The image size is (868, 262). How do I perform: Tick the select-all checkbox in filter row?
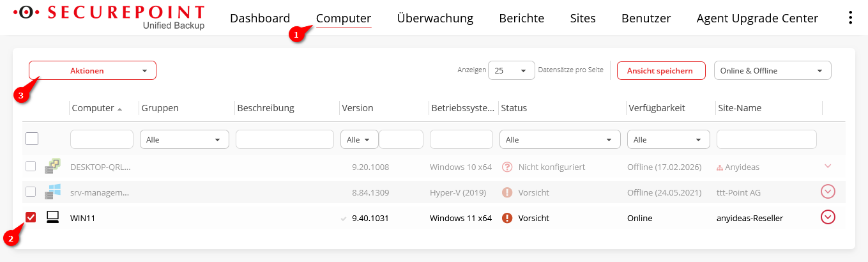point(32,139)
